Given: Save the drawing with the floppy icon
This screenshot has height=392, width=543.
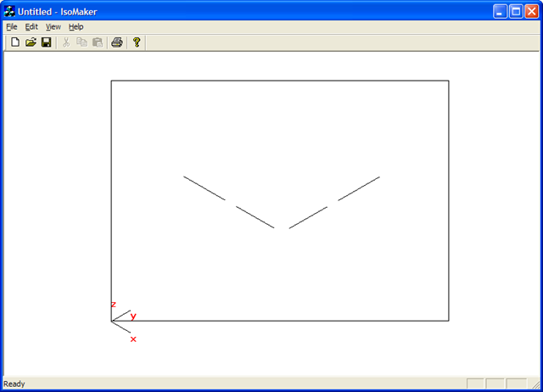Looking at the screenshot, I should (x=47, y=42).
